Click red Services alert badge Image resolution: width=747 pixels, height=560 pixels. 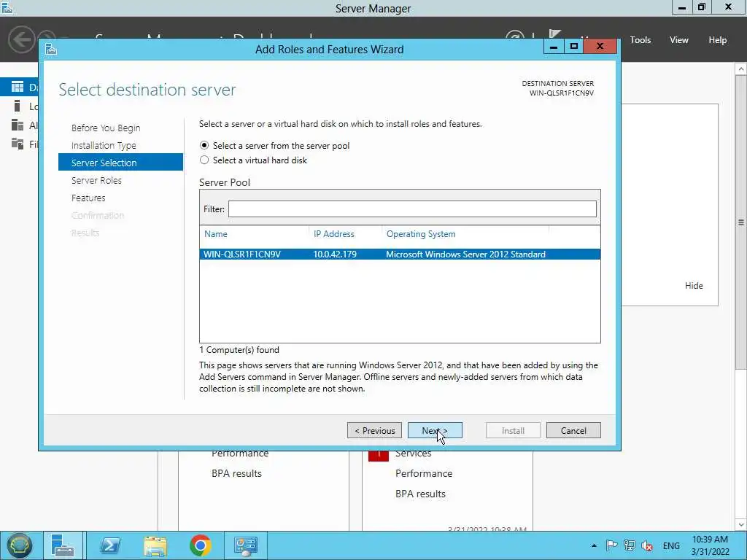tap(379, 456)
